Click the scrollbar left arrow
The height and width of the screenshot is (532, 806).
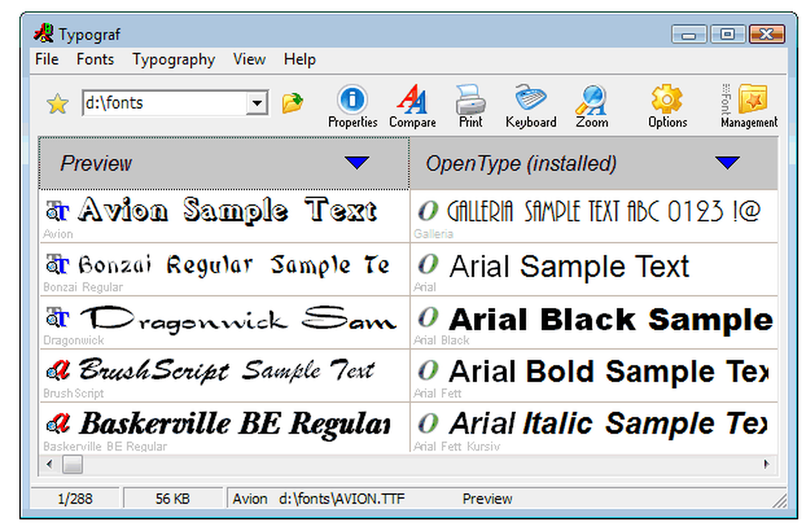(49, 464)
